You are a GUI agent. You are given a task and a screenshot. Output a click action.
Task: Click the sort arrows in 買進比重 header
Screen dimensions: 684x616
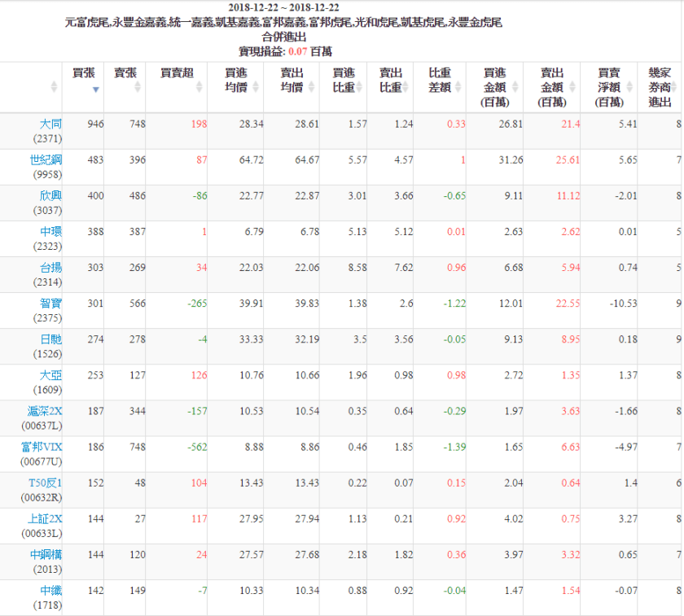(358, 87)
